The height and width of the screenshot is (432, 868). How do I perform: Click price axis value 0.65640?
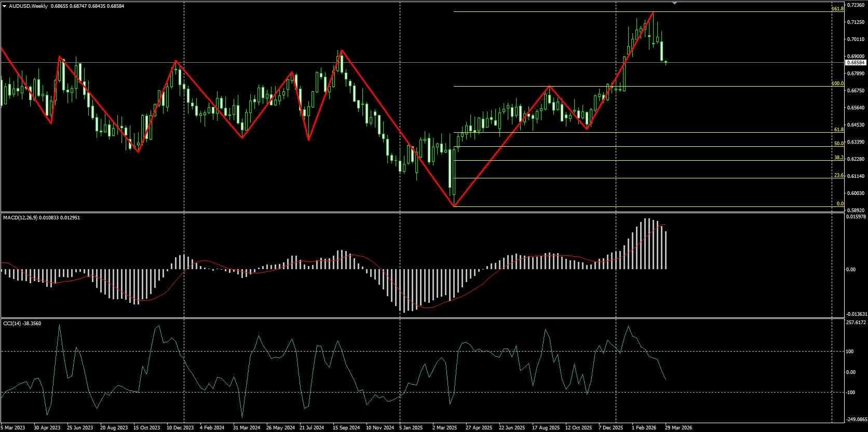855,108
